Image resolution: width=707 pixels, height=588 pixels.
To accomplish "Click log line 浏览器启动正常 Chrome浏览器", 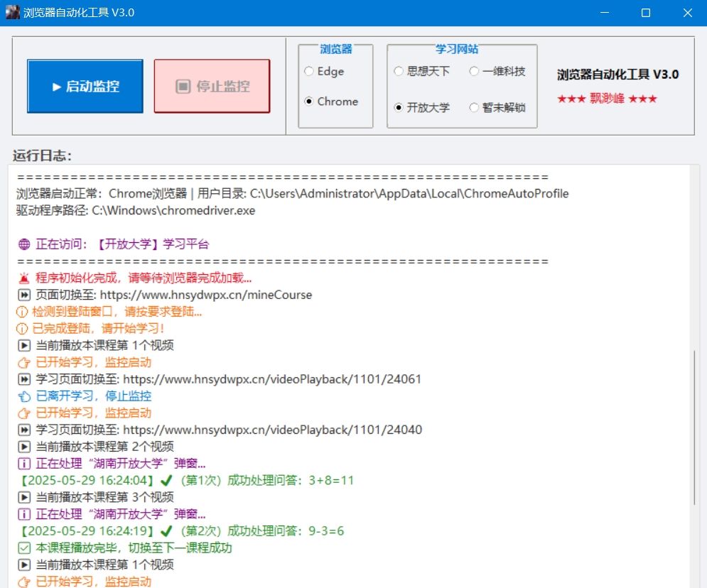I will [x=292, y=194].
